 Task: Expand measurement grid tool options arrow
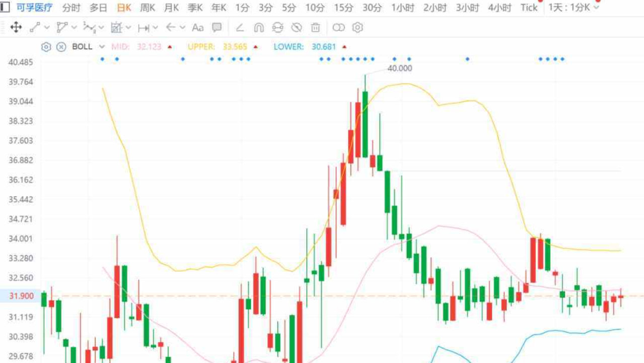(x=128, y=28)
